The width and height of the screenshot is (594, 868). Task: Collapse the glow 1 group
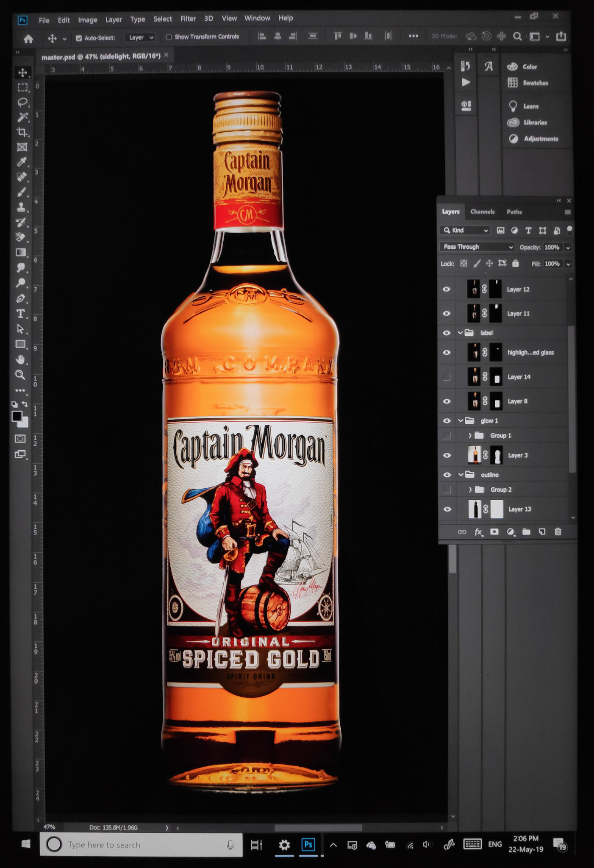coord(461,421)
